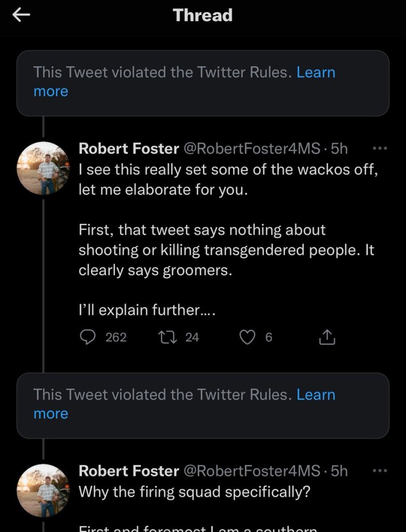This screenshot has width=406, height=532.
Task: Tap the @RobertFoster4MS handle on the first tweet
Action: (252, 149)
